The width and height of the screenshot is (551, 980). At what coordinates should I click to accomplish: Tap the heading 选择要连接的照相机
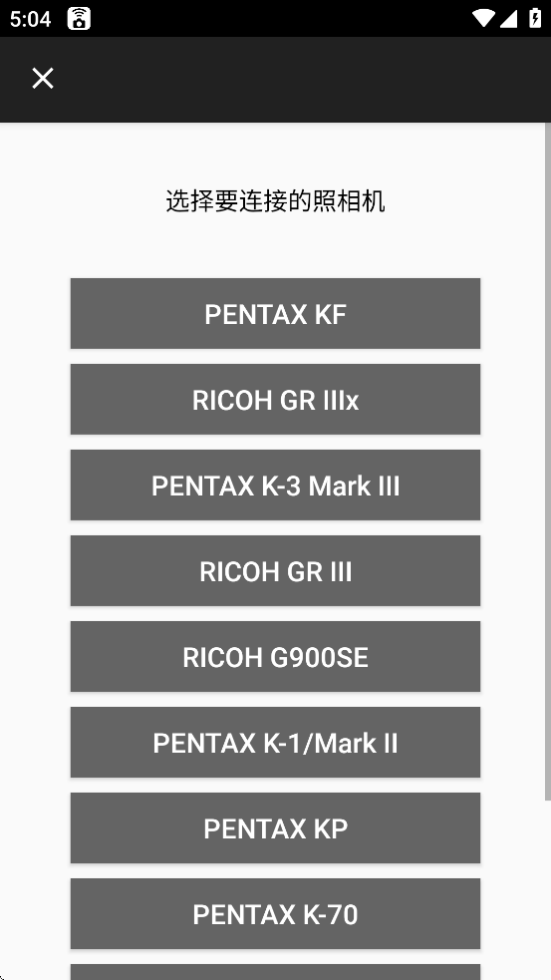pyautogui.click(x=275, y=201)
